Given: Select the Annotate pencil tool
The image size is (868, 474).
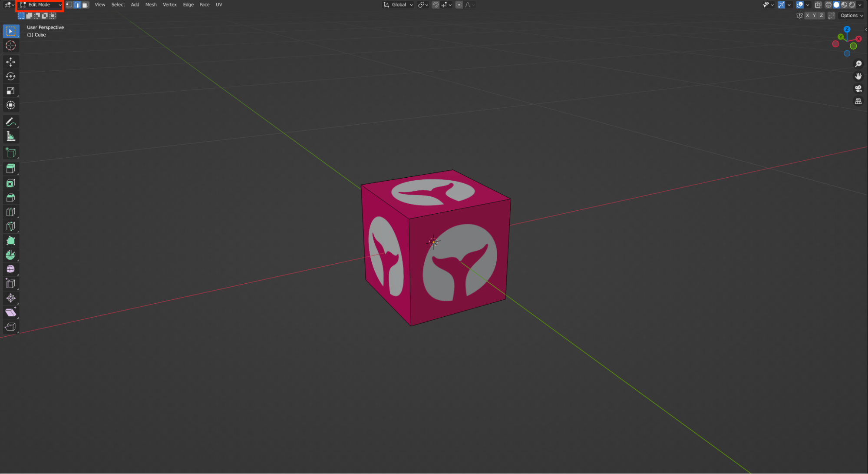Looking at the screenshot, I should pyautogui.click(x=10, y=122).
